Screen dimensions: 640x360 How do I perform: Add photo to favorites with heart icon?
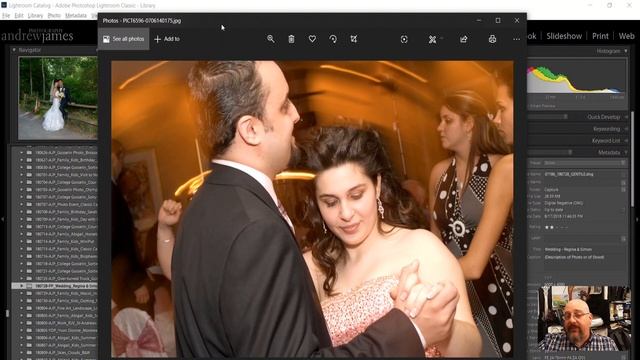point(312,39)
